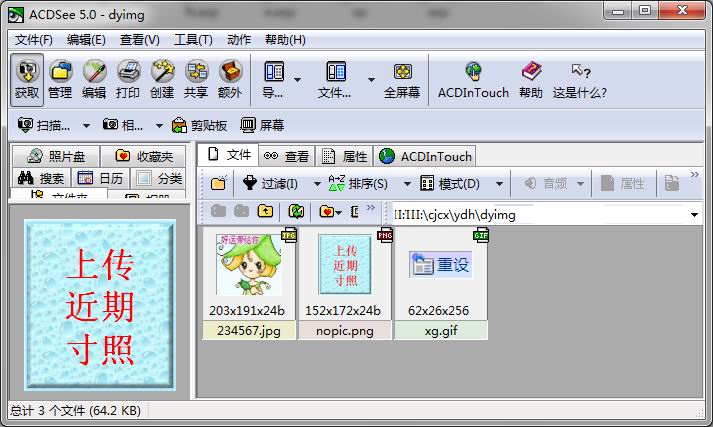
Task: Open the 查看(V) menu
Action: click(x=140, y=40)
